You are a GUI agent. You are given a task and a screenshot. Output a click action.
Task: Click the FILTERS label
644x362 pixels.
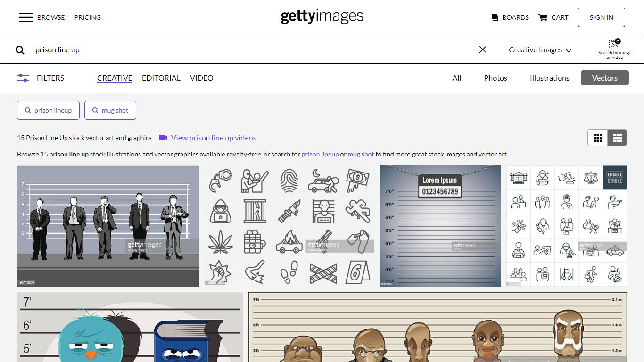[x=50, y=78]
